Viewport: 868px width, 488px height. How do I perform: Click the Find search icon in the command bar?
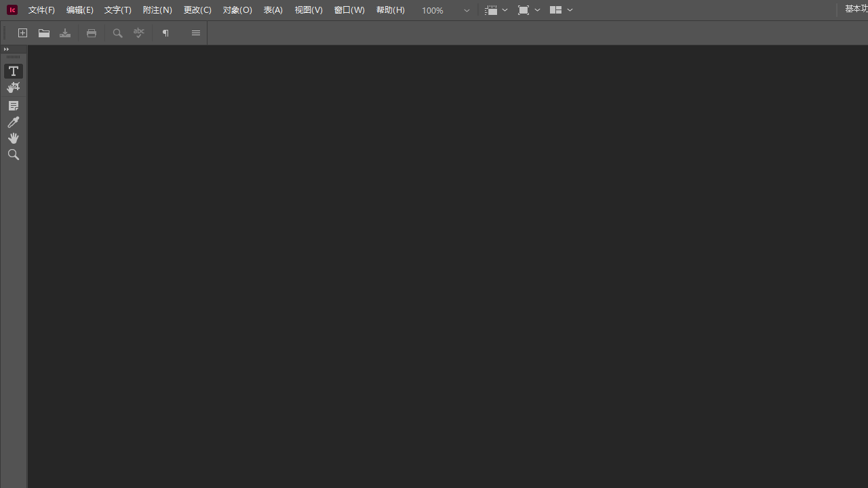(x=117, y=33)
